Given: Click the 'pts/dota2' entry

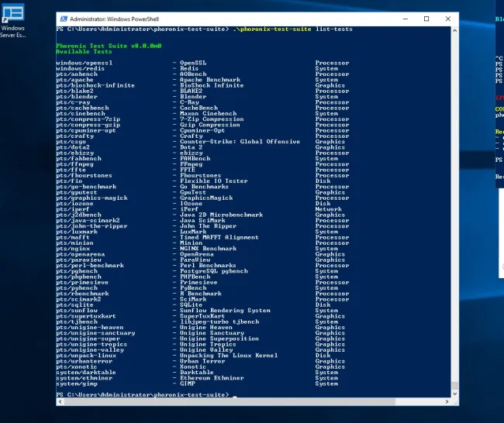Looking at the screenshot, I should (x=73, y=147).
